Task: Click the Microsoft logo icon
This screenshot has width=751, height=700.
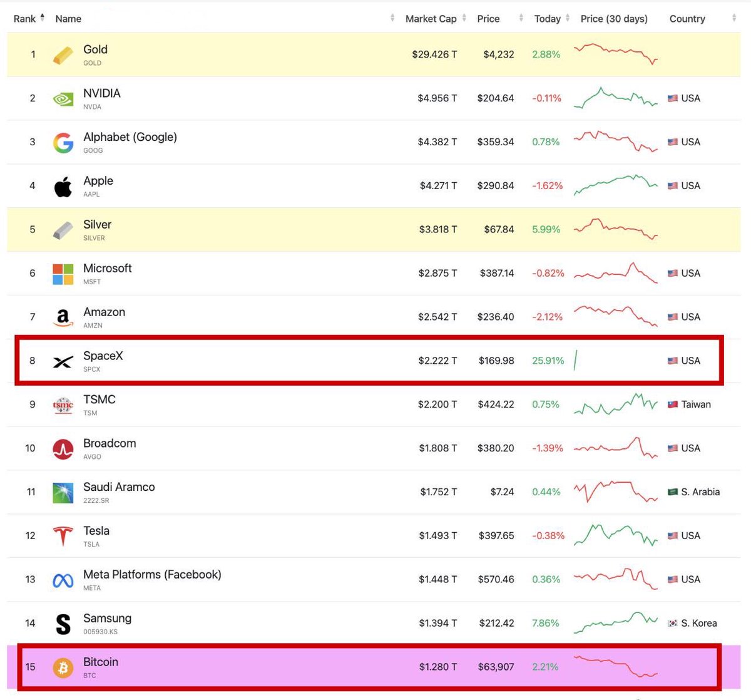Action: tap(63, 274)
